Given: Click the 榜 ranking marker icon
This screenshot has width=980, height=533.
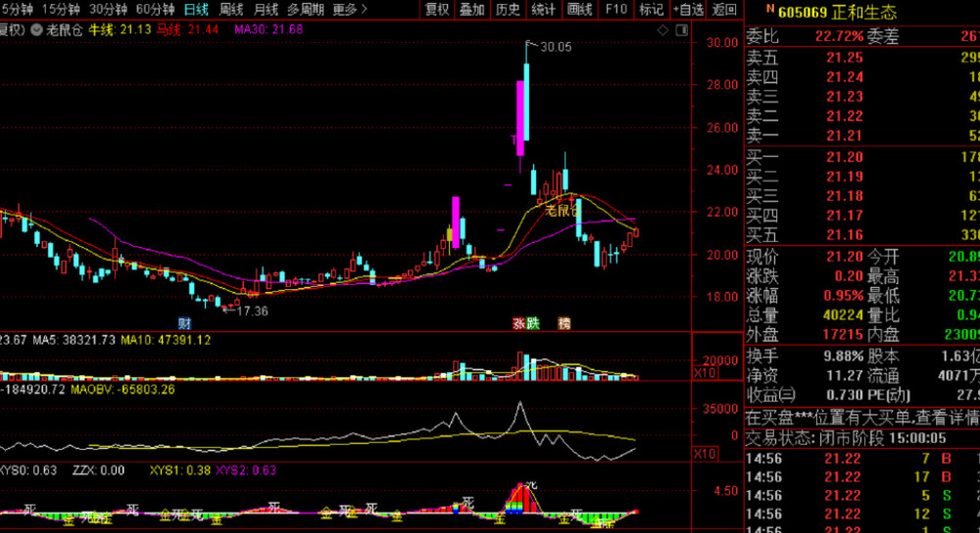Looking at the screenshot, I should pyautogui.click(x=564, y=322).
